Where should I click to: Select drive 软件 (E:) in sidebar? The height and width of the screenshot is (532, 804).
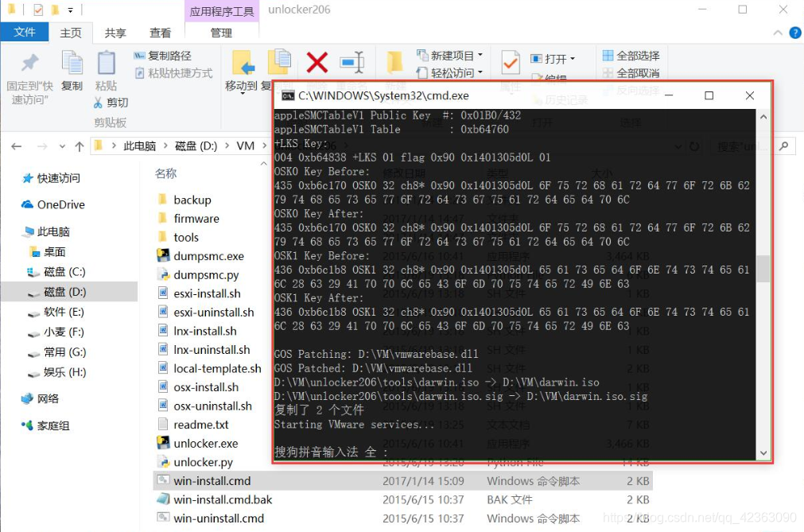[x=56, y=312]
